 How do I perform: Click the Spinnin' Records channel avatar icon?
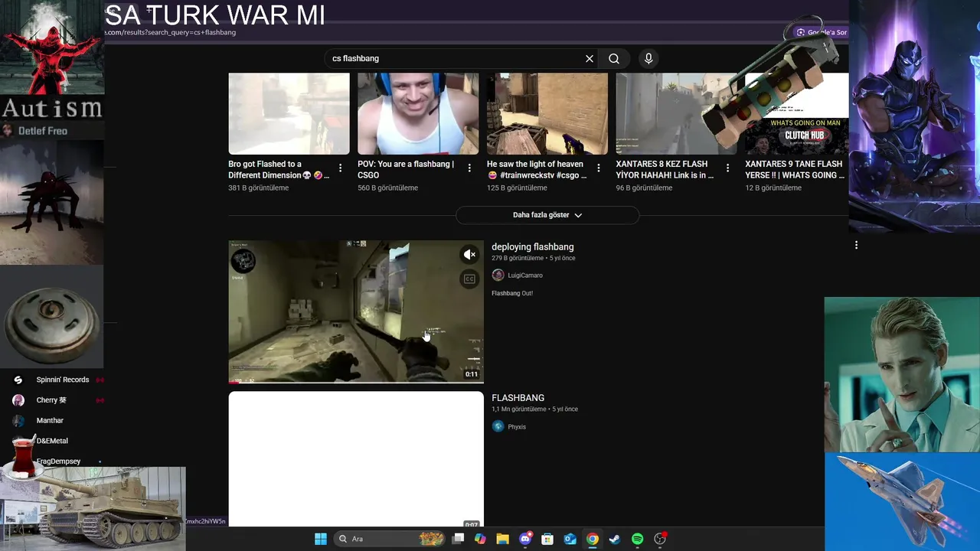click(x=18, y=380)
